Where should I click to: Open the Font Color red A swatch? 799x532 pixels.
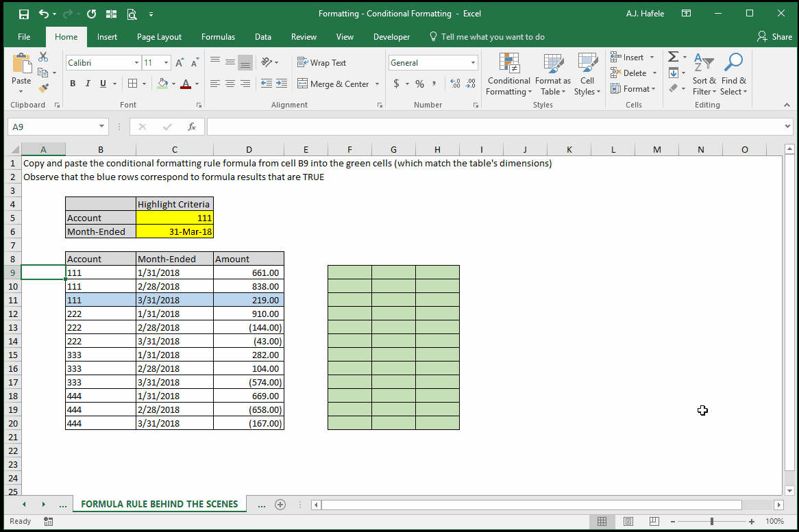tap(186, 84)
